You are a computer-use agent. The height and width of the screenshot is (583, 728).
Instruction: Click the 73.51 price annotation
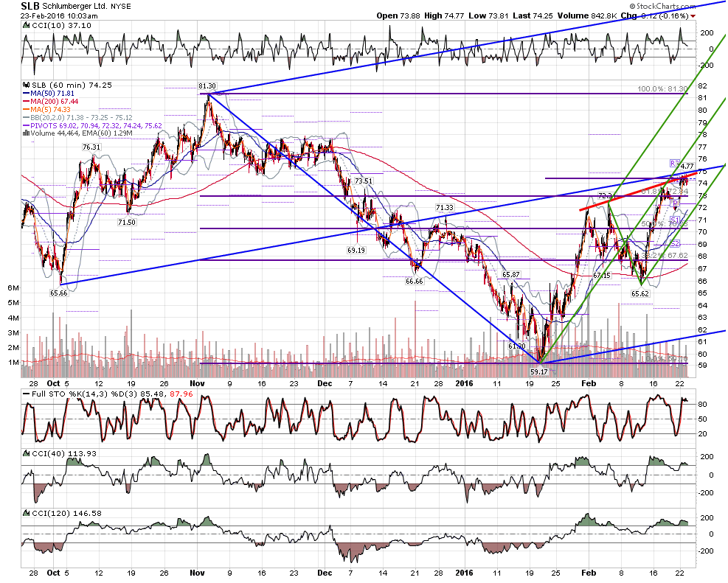pyautogui.click(x=364, y=181)
